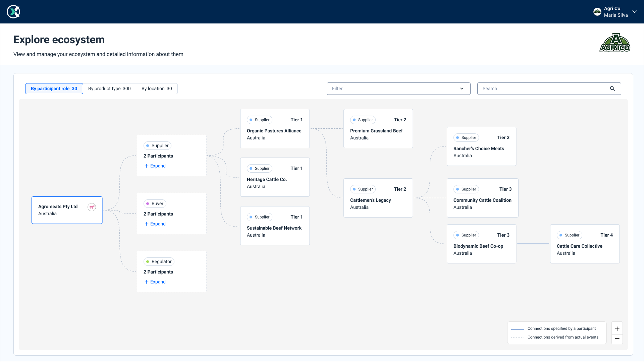The image size is (644, 362).
Task: Switch to By product type tab
Action: click(x=109, y=88)
